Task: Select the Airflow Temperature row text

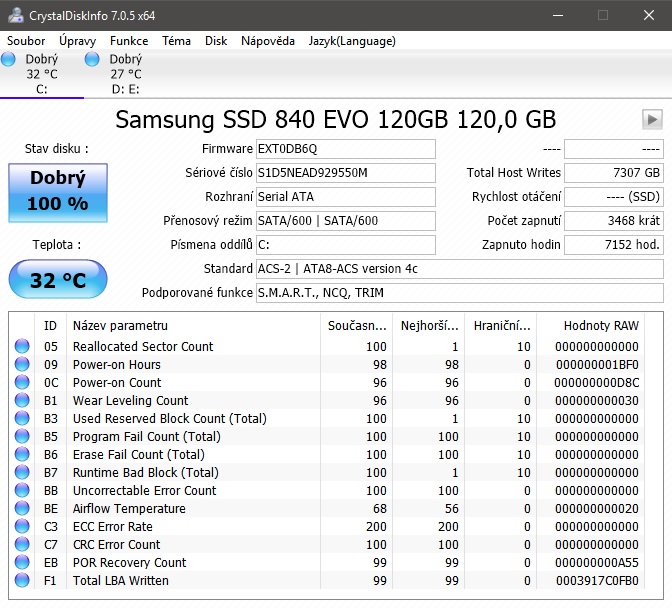Action: [x=129, y=508]
